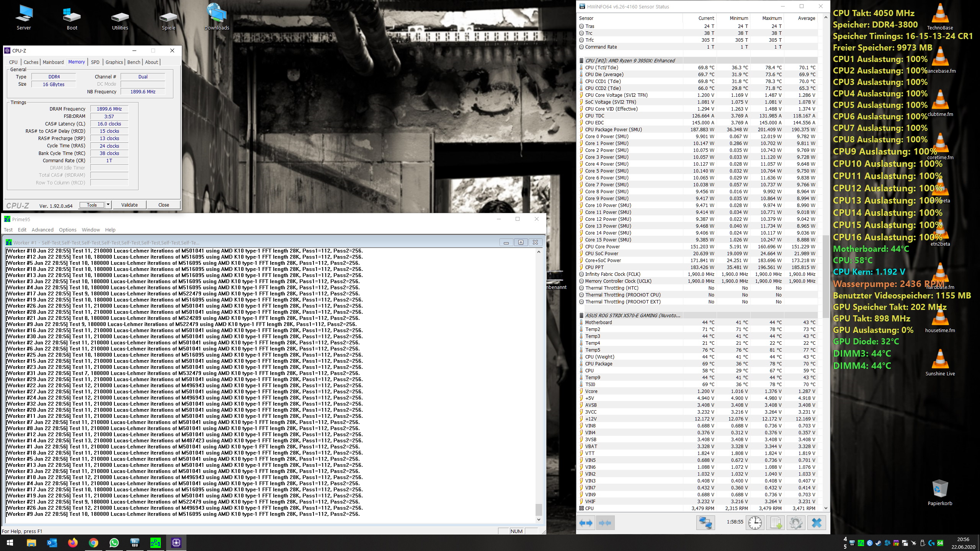
Task: Open HWiNFO sensor settings gear
Action: pos(795,523)
